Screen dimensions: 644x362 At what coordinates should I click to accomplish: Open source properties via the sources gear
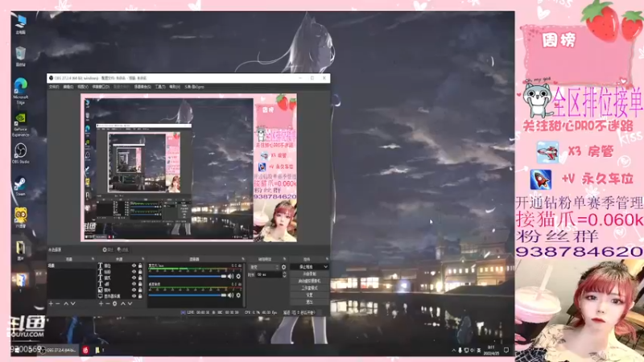pos(115,304)
